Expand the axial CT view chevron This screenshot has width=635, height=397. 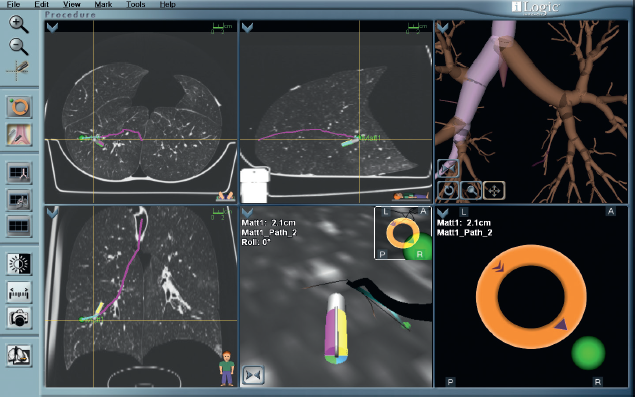(x=53, y=27)
